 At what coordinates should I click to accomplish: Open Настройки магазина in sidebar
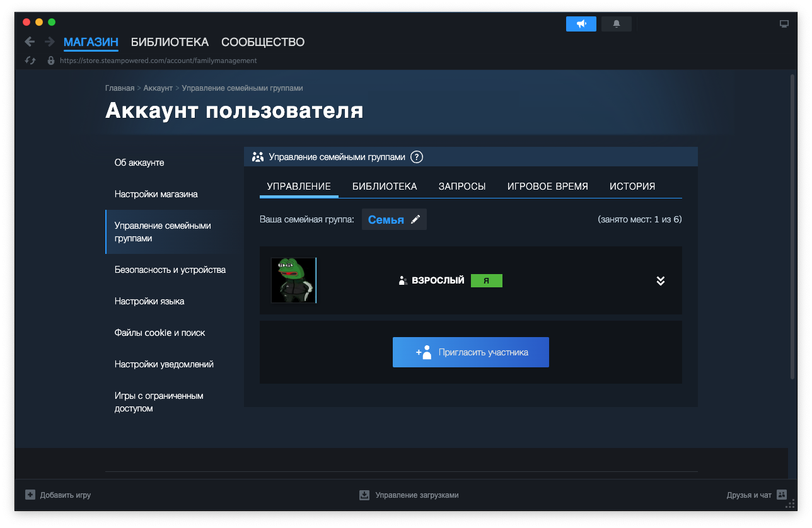click(x=156, y=194)
